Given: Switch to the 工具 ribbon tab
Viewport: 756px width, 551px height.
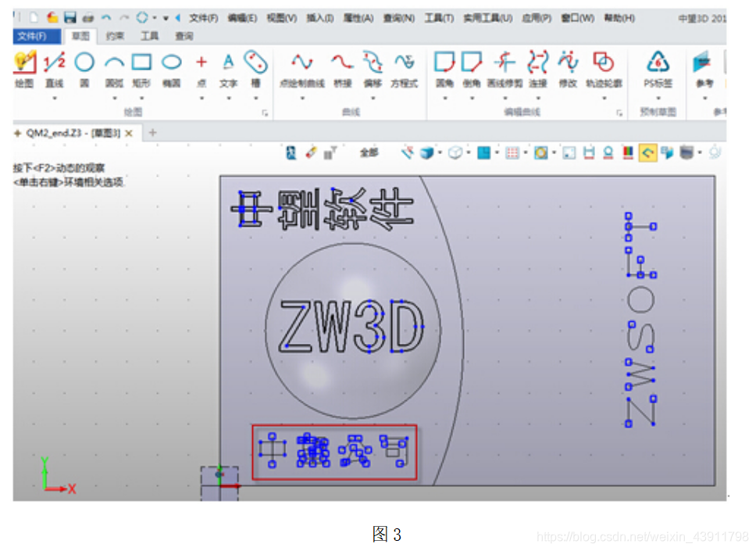Looking at the screenshot, I should coord(149,36).
